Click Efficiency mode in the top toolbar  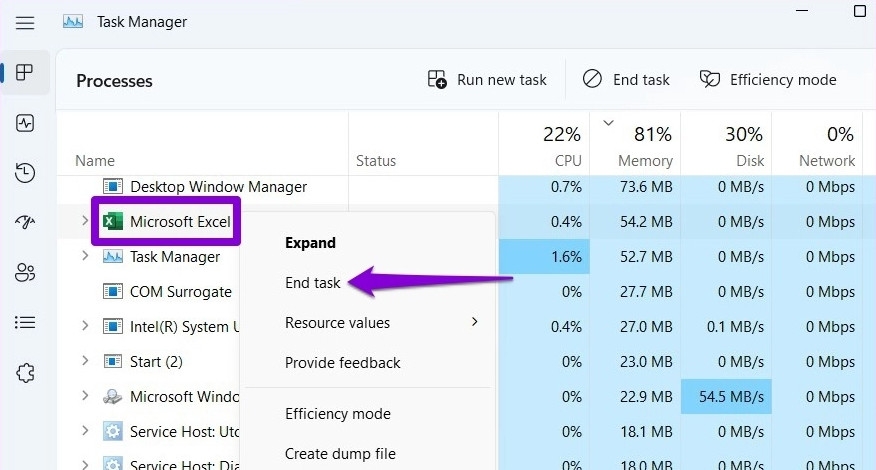[x=768, y=80]
